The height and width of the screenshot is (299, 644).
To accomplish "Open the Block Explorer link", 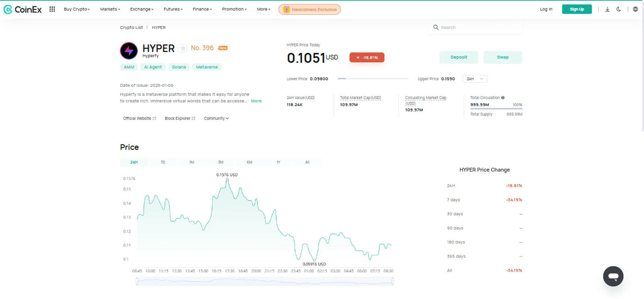I will (x=180, y=119).
